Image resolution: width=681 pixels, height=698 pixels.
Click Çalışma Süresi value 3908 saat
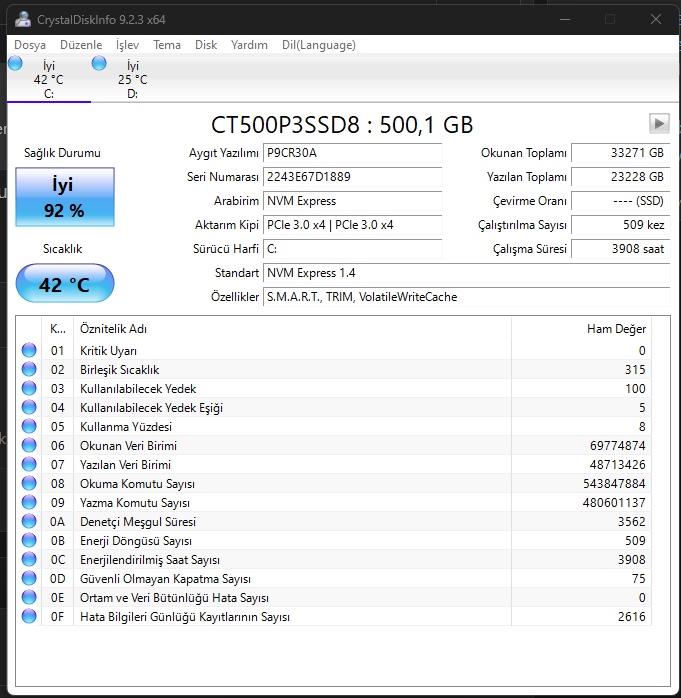click(620, 249)
